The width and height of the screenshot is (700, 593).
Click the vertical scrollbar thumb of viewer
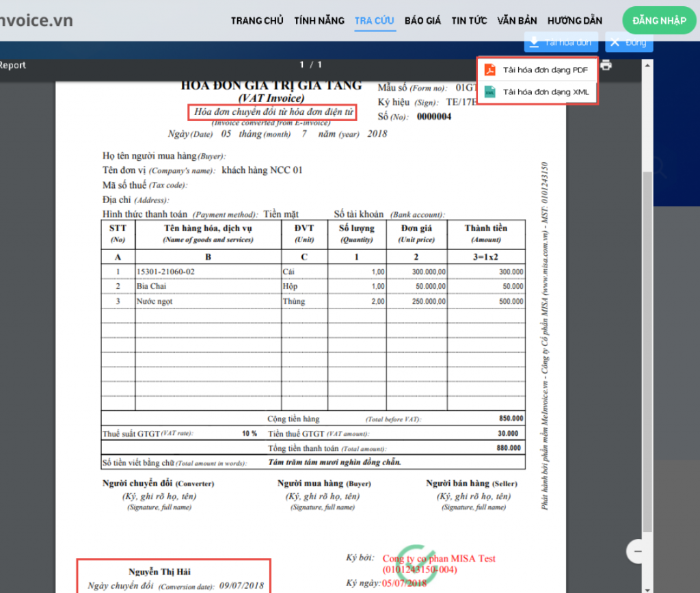click(x=647, y=351)
